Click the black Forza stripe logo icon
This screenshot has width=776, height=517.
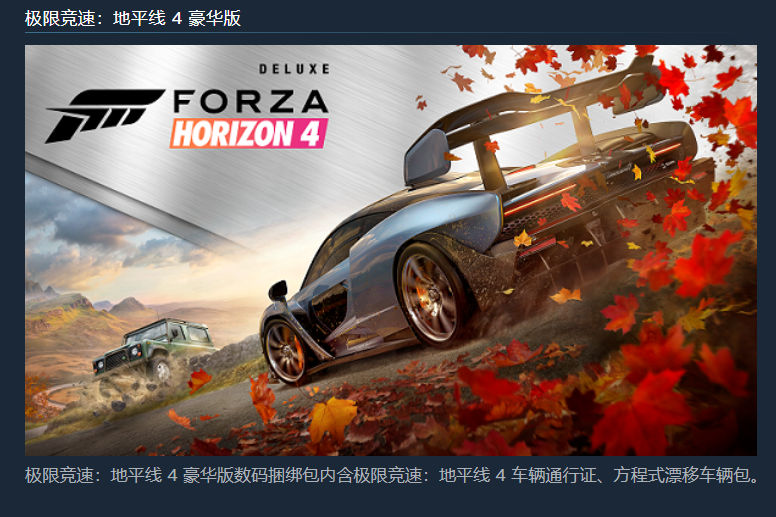coord(104,116)
